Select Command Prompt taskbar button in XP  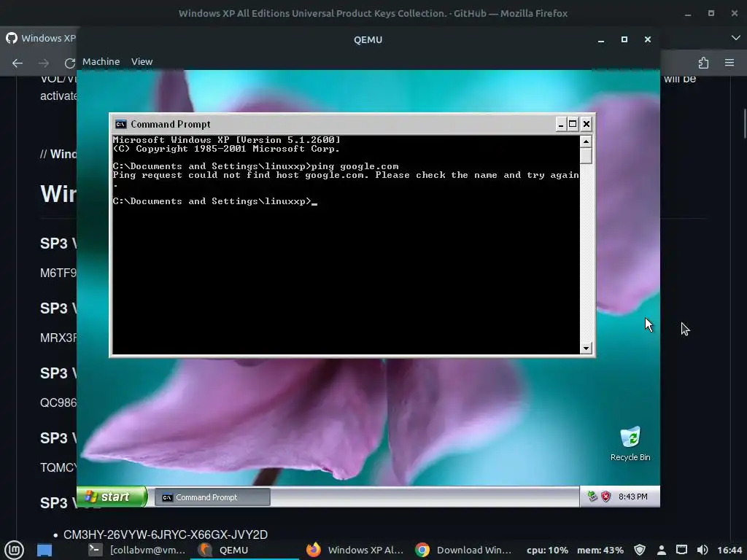pos(212,497)
